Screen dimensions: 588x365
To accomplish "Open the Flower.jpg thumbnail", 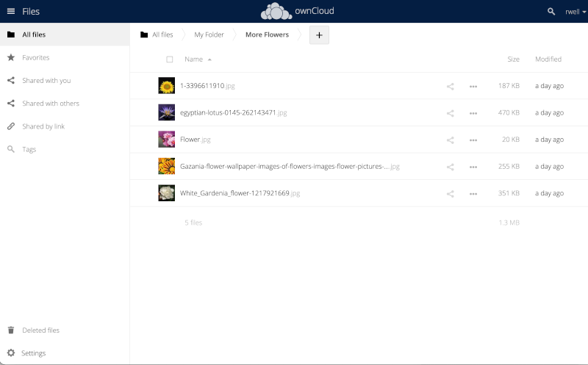I will 167,139.
